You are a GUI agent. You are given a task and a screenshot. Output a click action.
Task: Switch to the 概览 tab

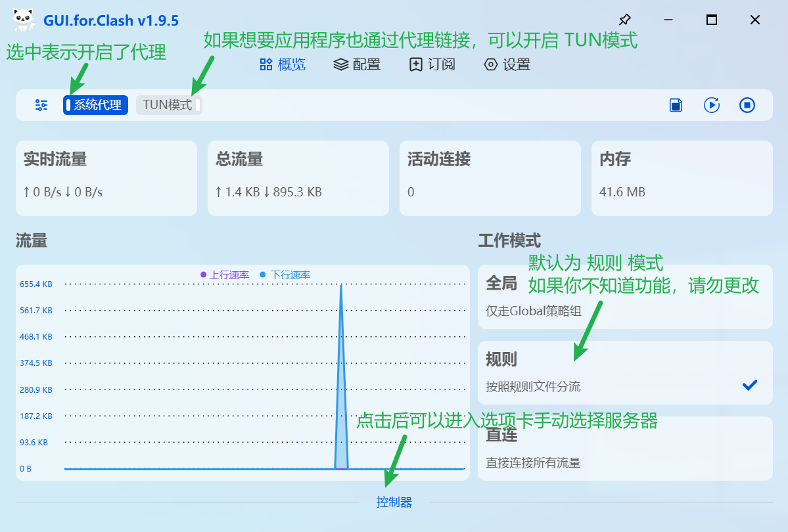click(283, 64)
